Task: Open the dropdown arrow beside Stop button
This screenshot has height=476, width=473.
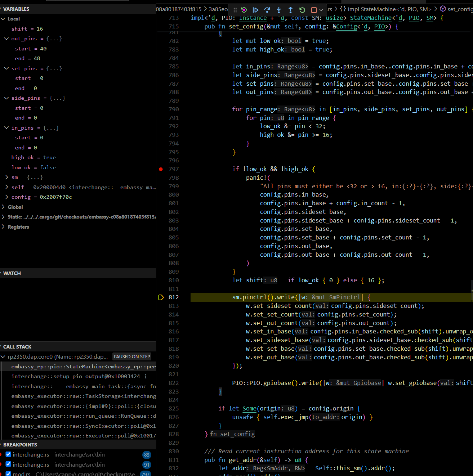Action: click(x=321, y=10)
